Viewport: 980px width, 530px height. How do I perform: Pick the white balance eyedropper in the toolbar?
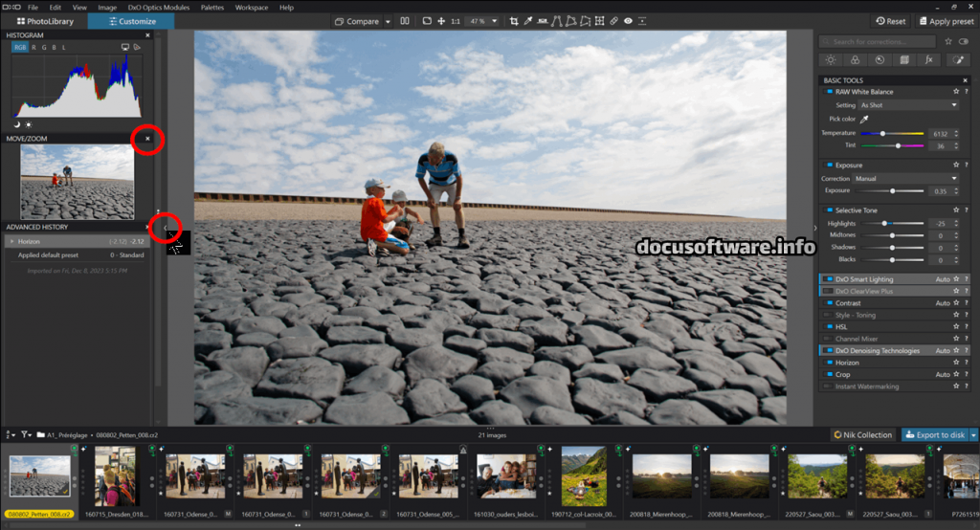[x=527, y=20]
